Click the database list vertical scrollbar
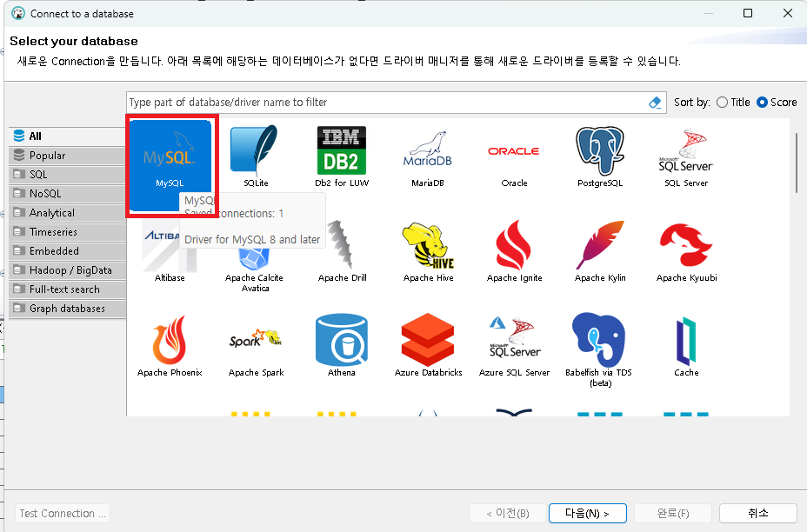The image size is (807, 532). coord(797,163)
